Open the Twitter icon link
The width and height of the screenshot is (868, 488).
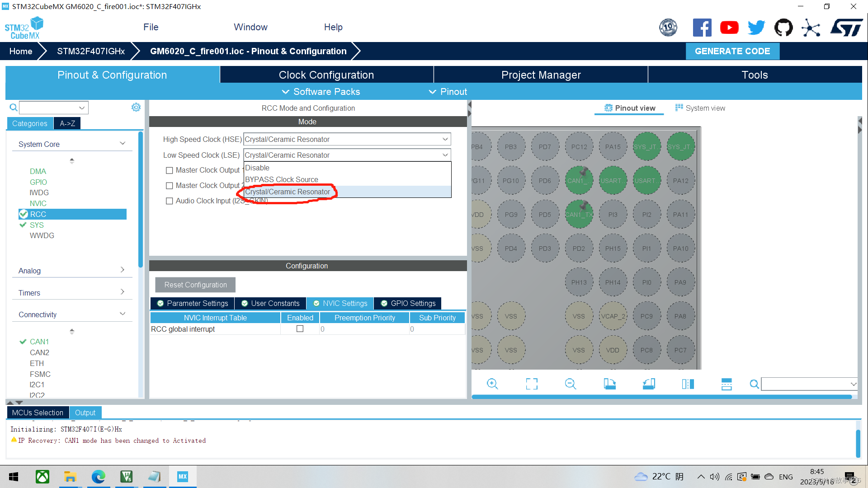pyautogui.click(x=756, y=28)
